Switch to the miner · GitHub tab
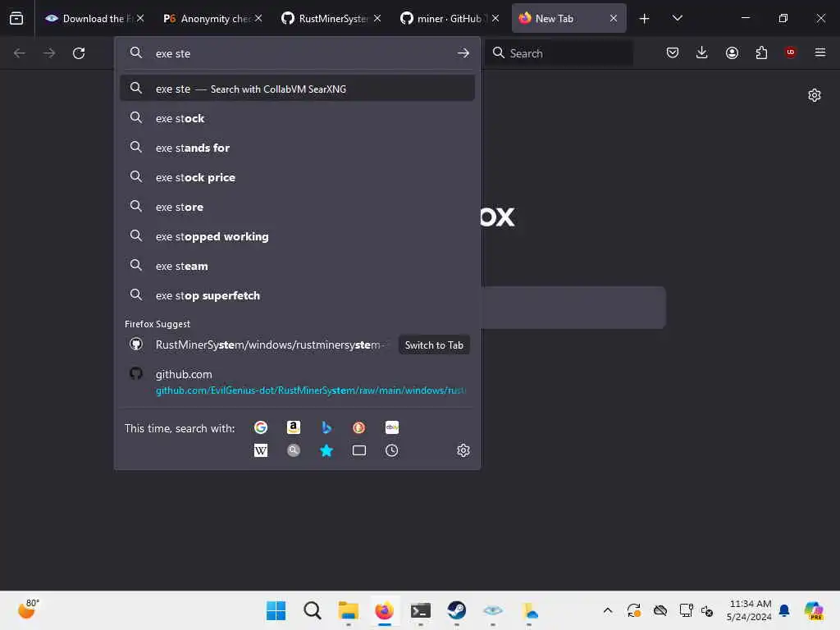840x630 pixels. 450,18
